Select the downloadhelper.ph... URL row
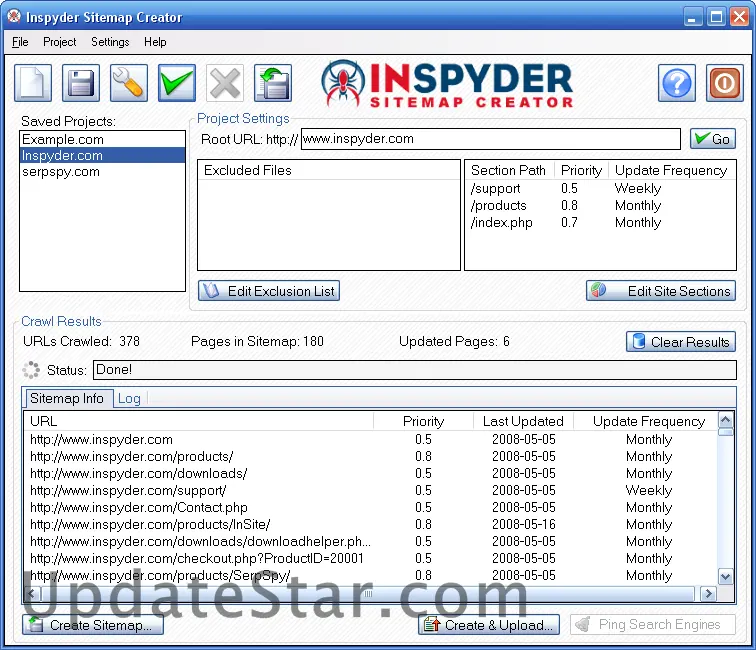 [370, 541]
